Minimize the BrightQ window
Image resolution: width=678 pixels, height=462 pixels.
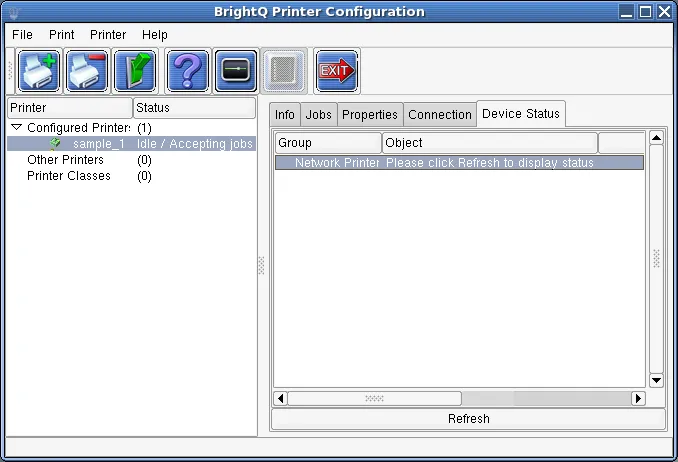tap(627, 12)
